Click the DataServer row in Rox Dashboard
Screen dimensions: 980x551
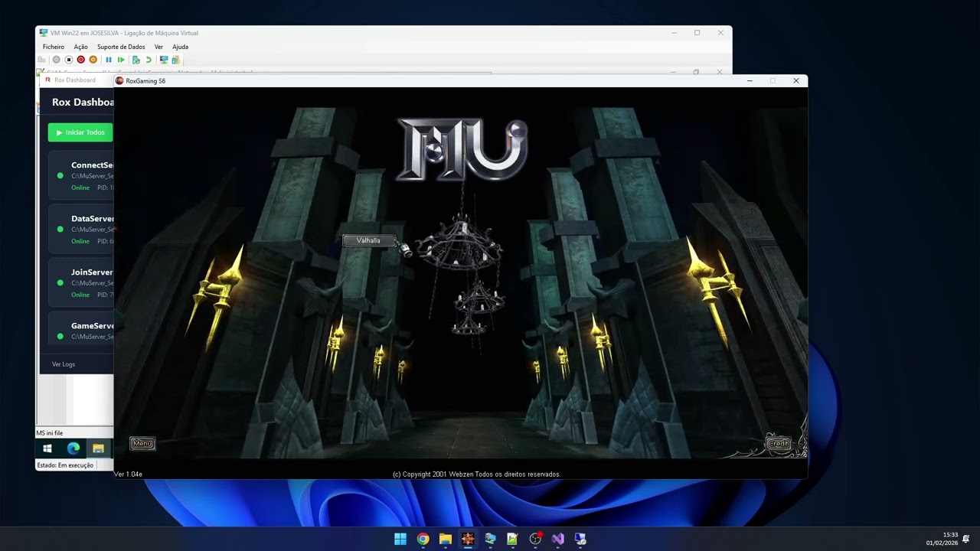(x=81, y=230)
